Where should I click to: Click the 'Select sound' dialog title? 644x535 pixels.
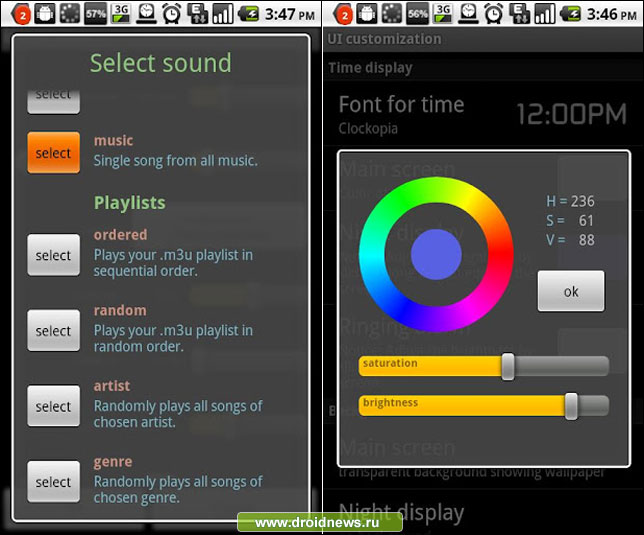coord(161,63)
